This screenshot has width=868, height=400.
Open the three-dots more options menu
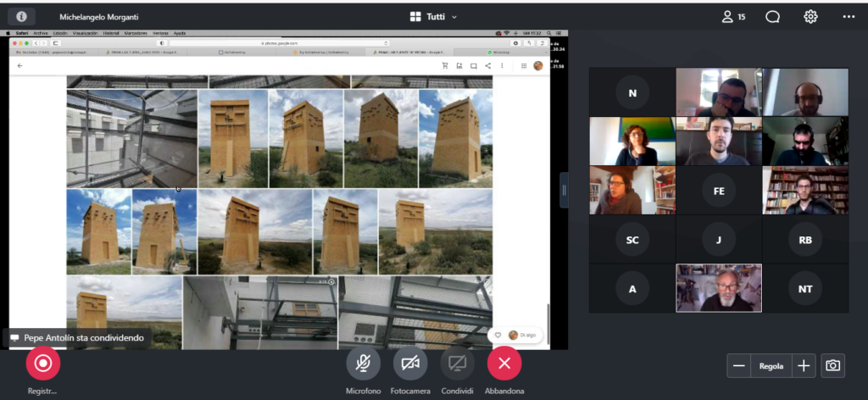tap(849, 17)
